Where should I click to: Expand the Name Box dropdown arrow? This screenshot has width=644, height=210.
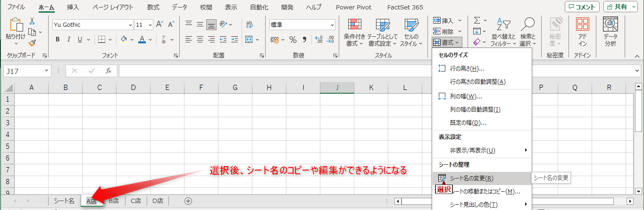click(x=46, y=71)
